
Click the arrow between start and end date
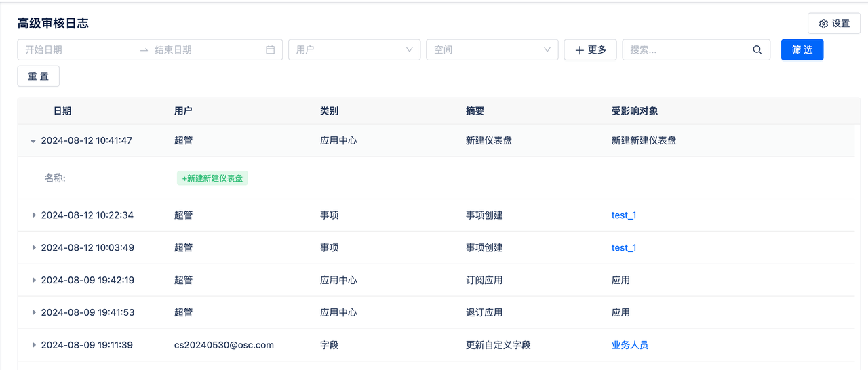pos(144,49)
